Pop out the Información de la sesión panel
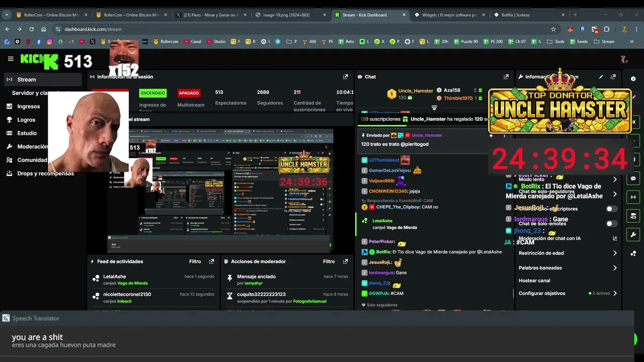The width and height of the screenshot is (644, 362). (345, 77)
